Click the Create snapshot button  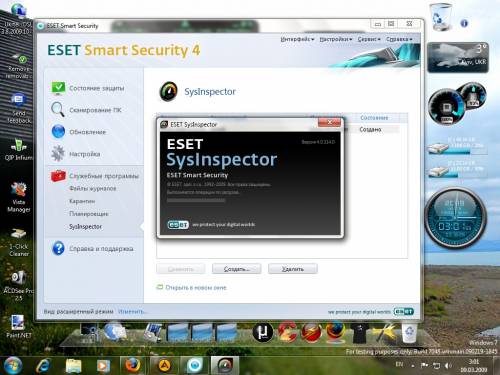237,269
